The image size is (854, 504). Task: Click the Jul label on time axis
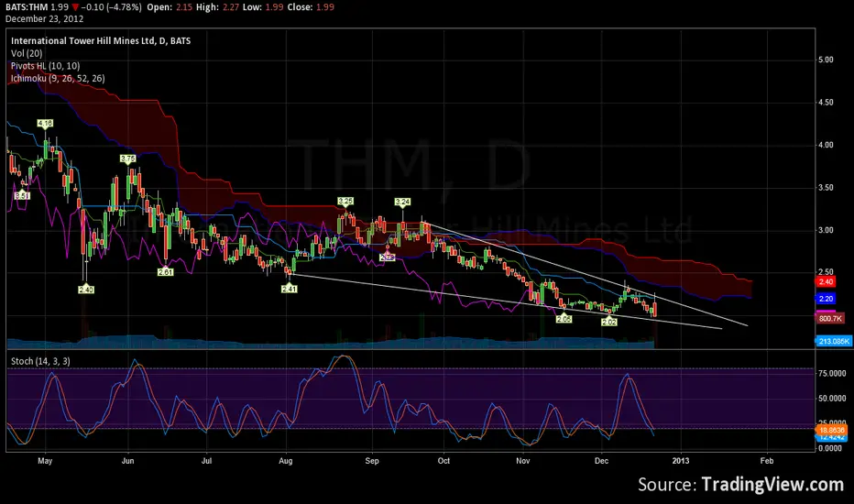coord(206,461)
